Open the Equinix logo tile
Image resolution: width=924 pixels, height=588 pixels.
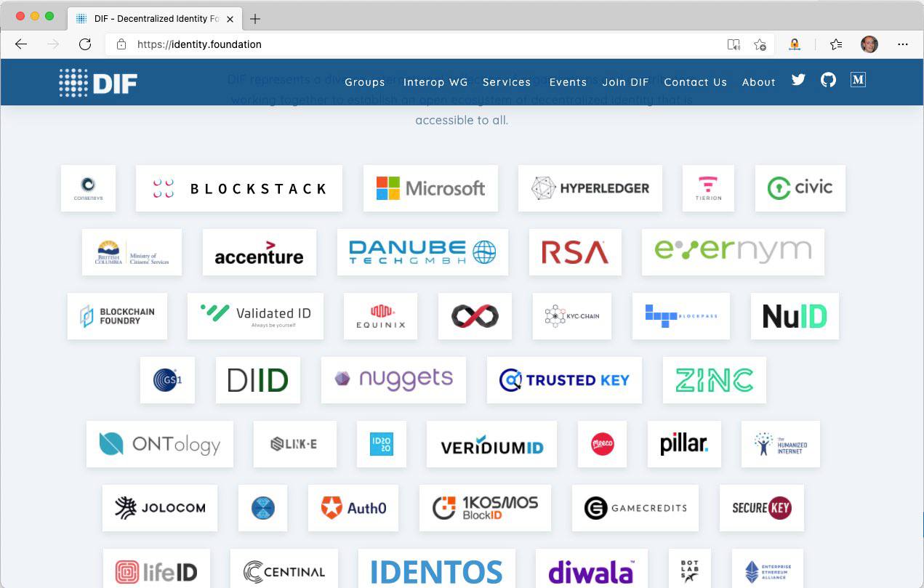pyautogui.click(x=380, y=316)
